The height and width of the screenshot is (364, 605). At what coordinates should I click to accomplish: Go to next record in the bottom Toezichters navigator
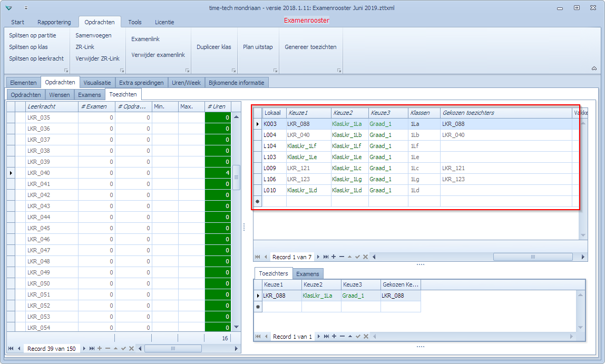[319, 336]
